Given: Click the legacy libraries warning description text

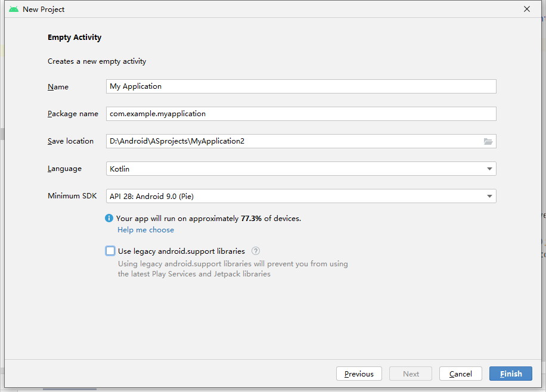Looking at the screenshot, I should [x=232, y=269].
